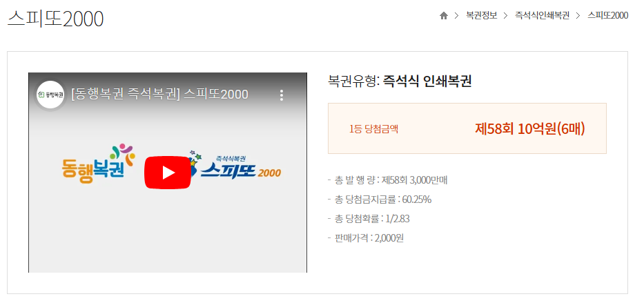644x301 pixels.
Task: Click the 총 당첨확률 1/2.83 line
Action: [369, 219]
